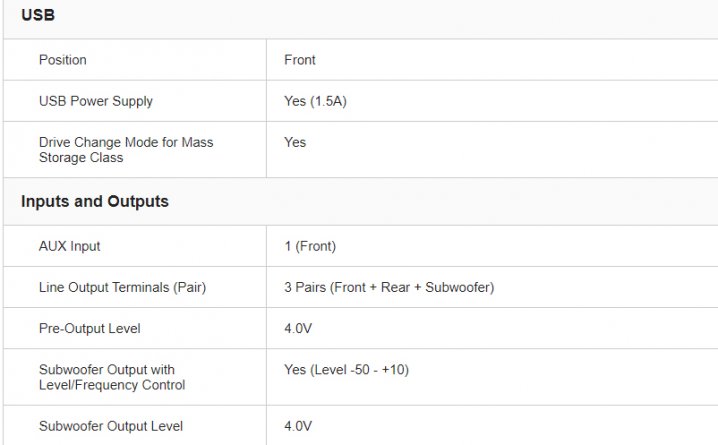Viewport: 718px width, 445px height.
Task: Click the word Subwoofer in Line Output value
Action: 457,287
